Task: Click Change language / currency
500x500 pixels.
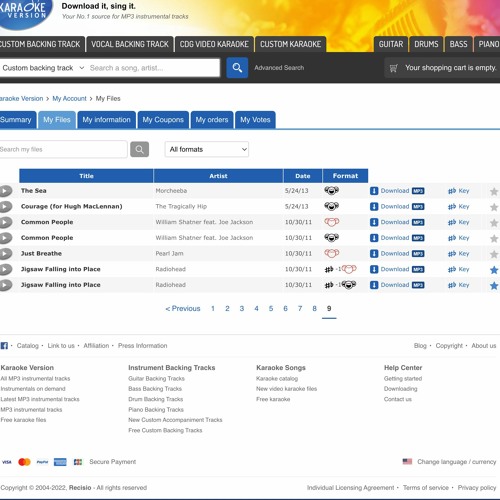Action: 457,462
